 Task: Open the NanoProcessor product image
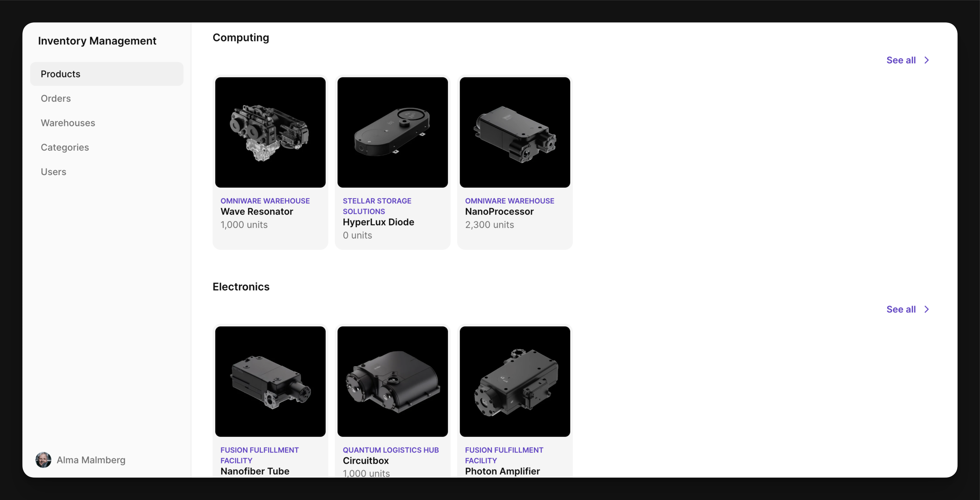515,133
